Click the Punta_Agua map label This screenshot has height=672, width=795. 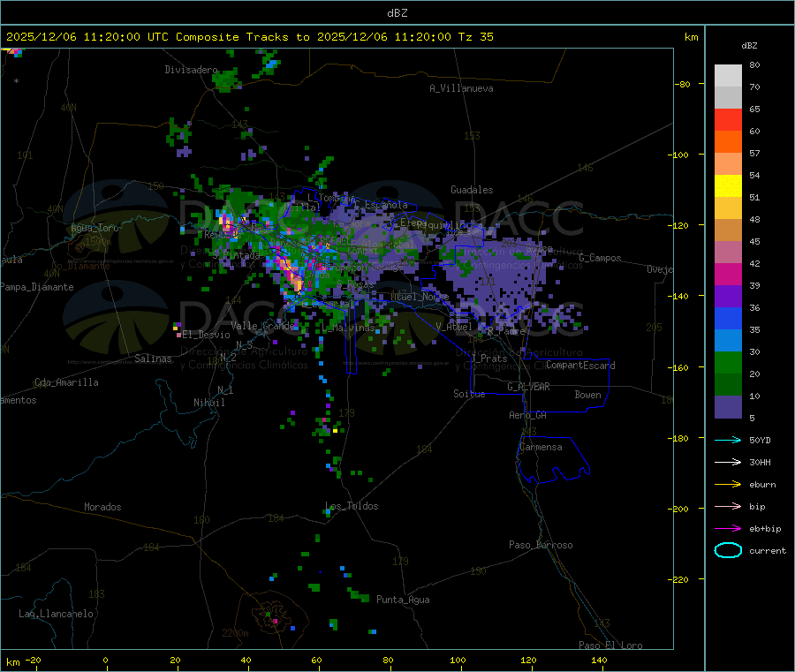403,600
